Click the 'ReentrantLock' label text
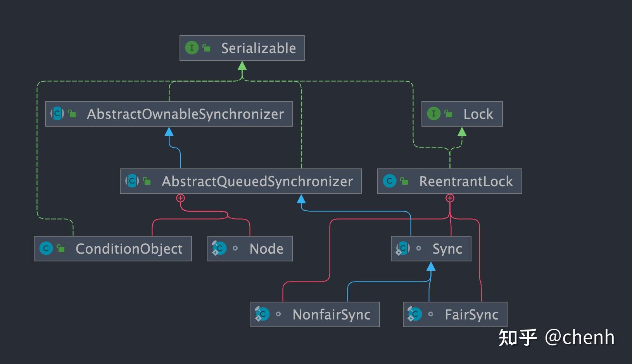632x364 pixels. click(466, 182)
